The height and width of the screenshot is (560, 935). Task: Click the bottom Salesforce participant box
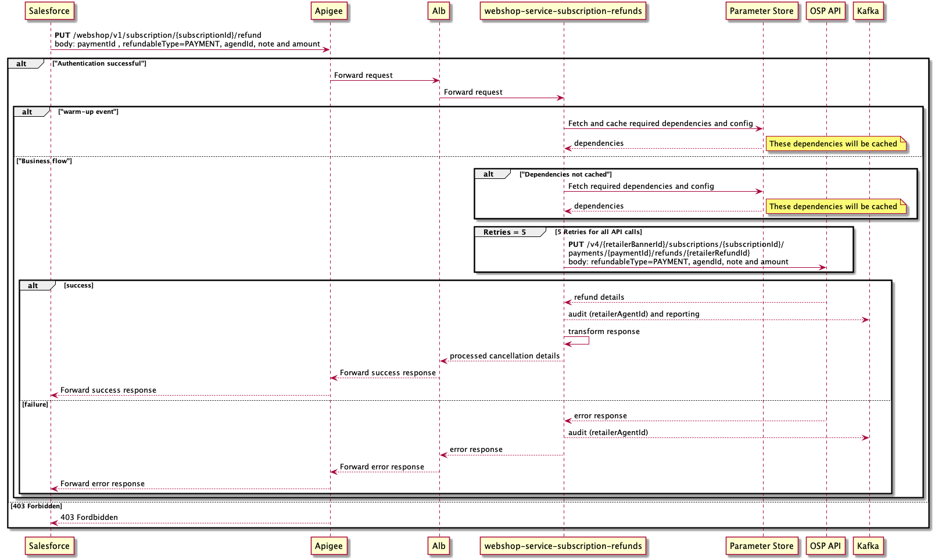pos(49,546)
